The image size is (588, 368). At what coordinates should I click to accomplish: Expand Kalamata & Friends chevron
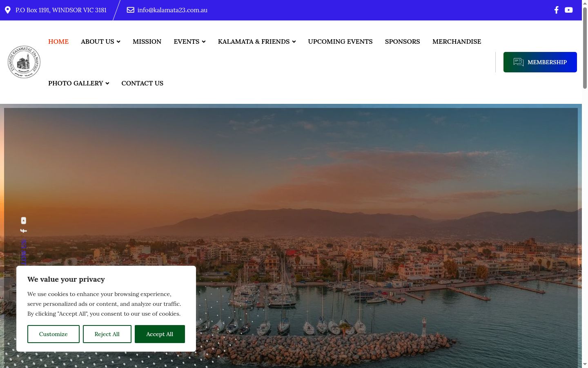[294, 42]
